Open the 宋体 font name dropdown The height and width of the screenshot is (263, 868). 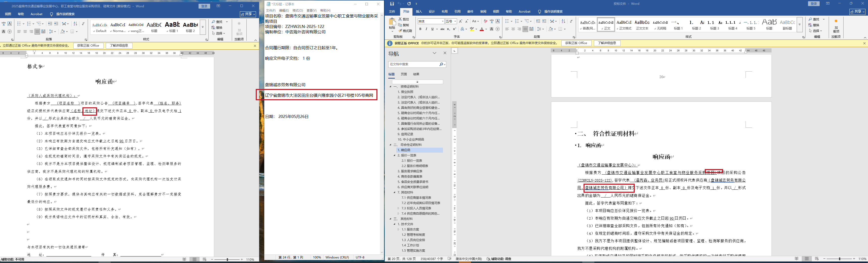(442, 21)
